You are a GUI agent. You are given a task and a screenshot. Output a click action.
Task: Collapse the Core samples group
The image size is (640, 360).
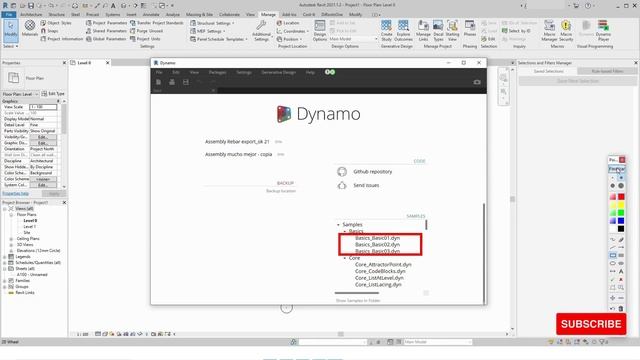[x=345, y=258]
